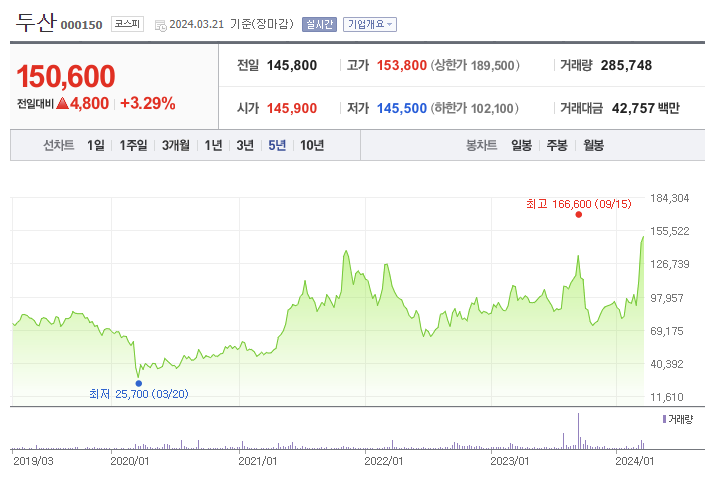This screenshot has width=705, height=478.
Task: Click the 하한가 102,100 text
Action: click(475, 108)
